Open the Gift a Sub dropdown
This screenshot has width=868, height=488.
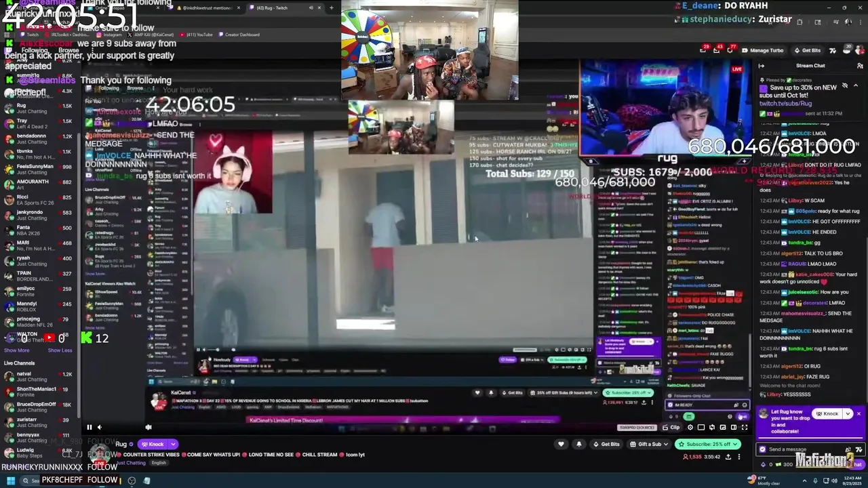coord(649,444)
